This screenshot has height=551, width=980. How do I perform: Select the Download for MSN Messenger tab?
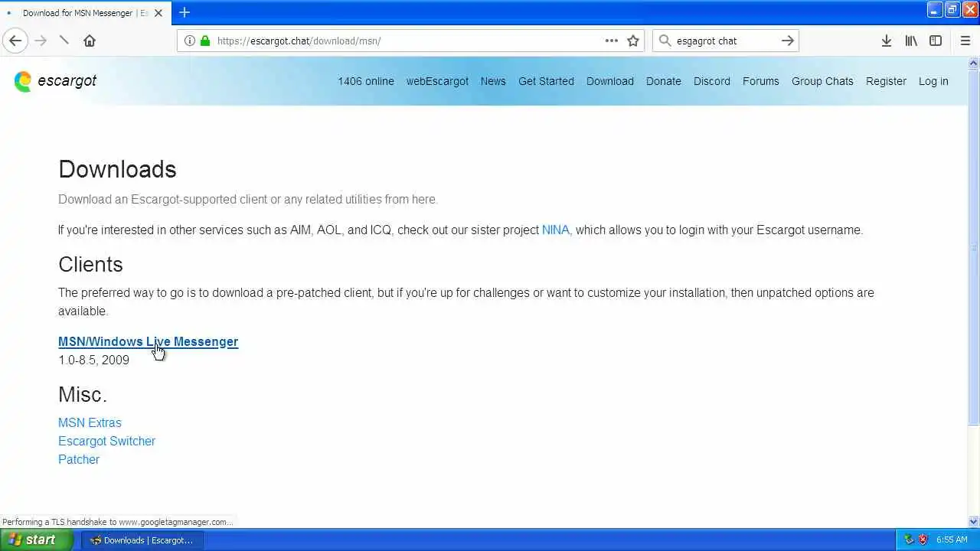click(85, 13)
